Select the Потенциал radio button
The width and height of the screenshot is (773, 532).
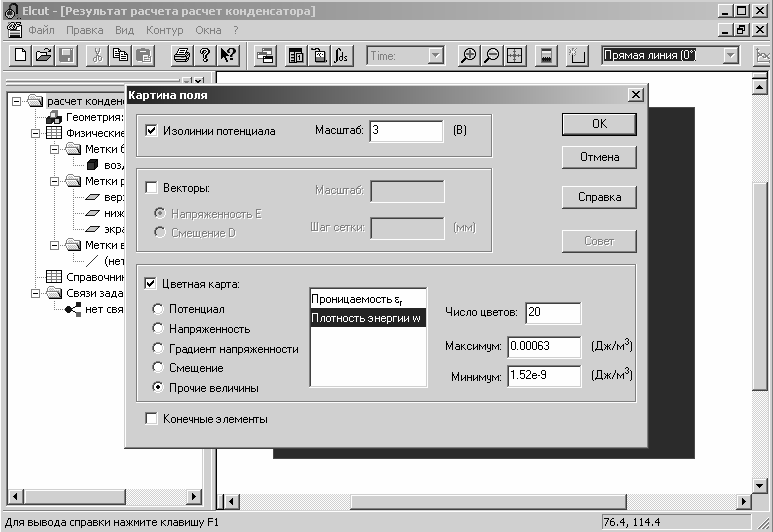pos(158,309)
